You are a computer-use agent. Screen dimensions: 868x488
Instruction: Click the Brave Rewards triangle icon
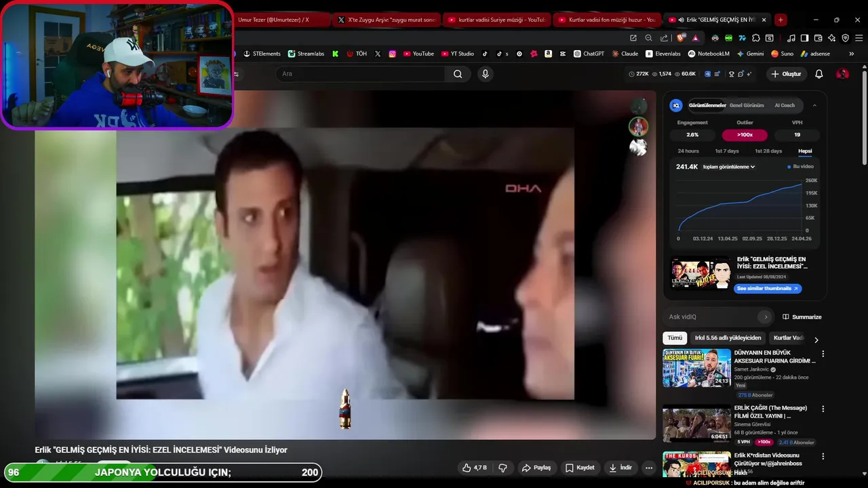(x=695, y=38)
